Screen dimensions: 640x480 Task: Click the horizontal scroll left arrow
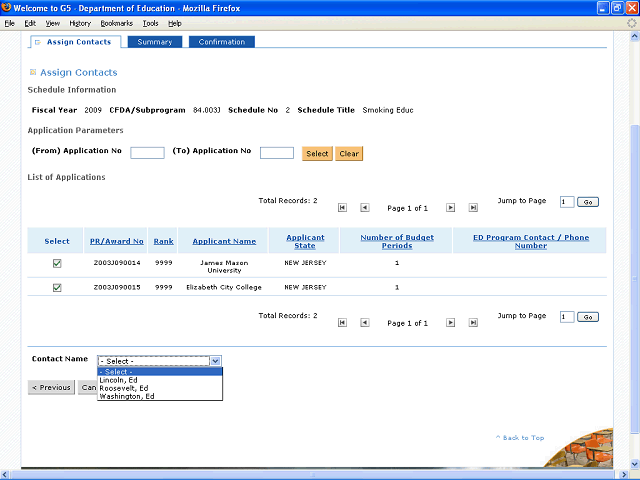pos(4,475)
